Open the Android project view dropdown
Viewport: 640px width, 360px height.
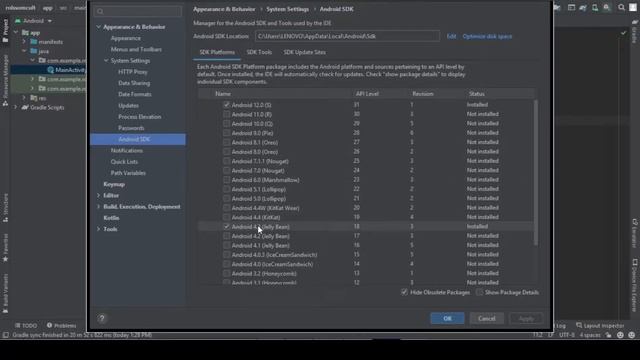click(34, 21)
